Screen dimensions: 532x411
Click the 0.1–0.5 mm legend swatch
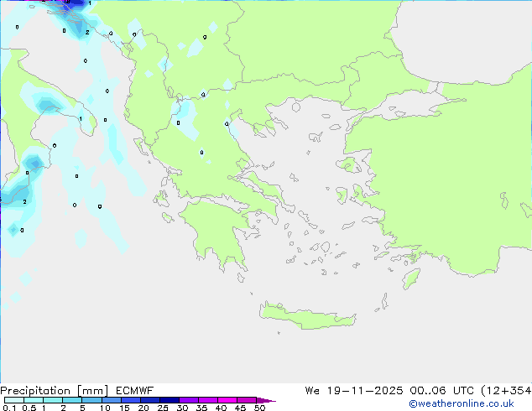pyautogui.click(x=14, y=400)
